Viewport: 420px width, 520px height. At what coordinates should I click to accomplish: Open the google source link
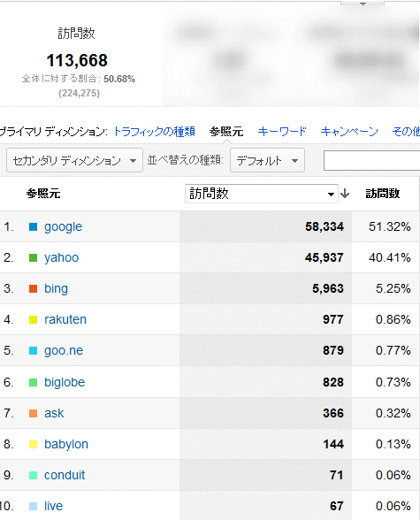coord(63,227)
